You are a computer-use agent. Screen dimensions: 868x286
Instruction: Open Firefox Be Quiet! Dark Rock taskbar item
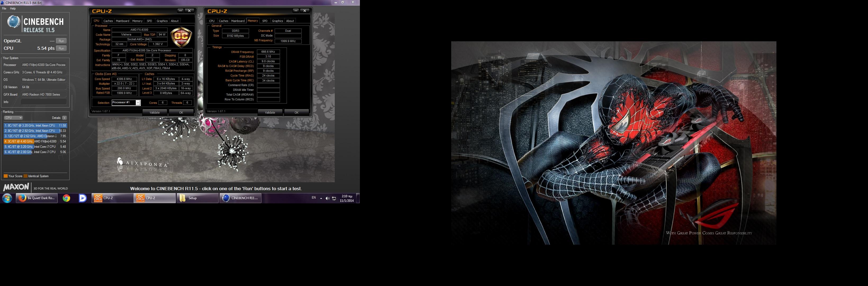37,198
